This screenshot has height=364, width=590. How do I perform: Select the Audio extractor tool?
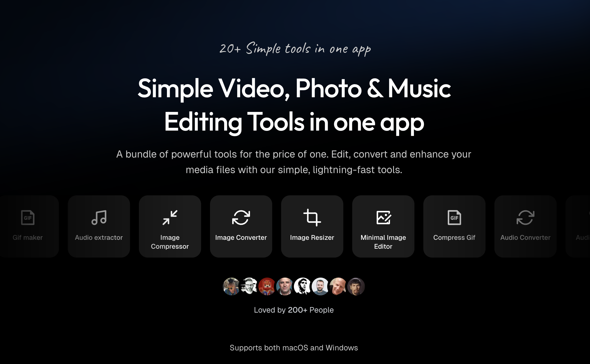pos(99,226)
